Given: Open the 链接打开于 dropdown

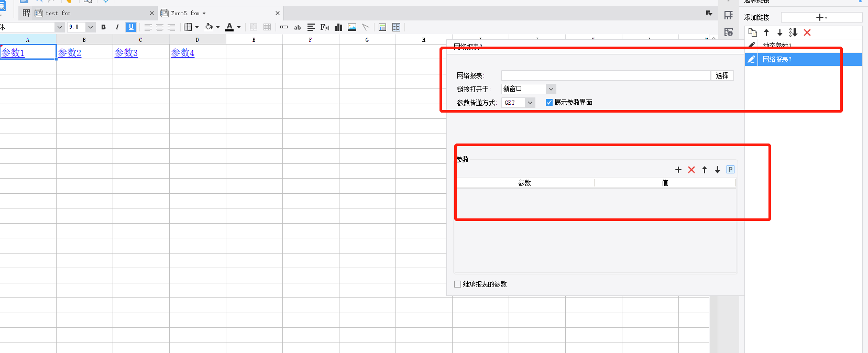Looking at the screenshot, I should (529, 89).
